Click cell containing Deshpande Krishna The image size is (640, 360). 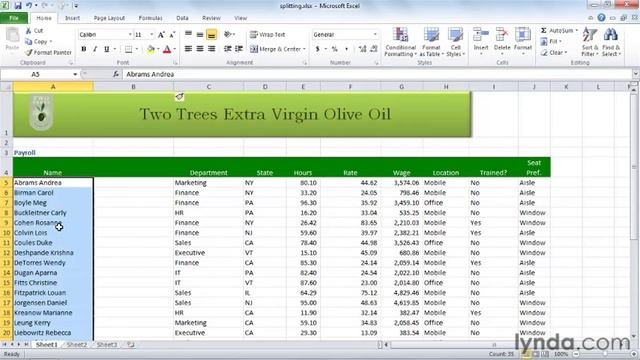[x=53, y=253]
